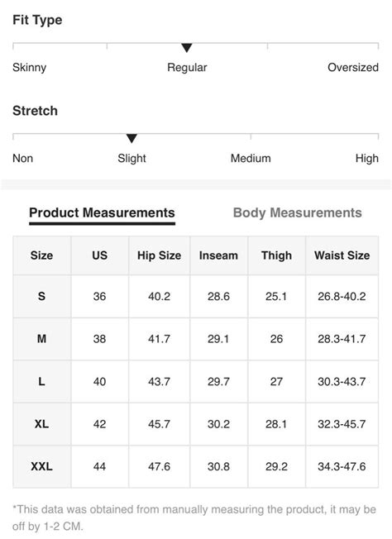Click the Stretch marker triangle
Screen dimensions: 392x539
[x=131, y=139]
